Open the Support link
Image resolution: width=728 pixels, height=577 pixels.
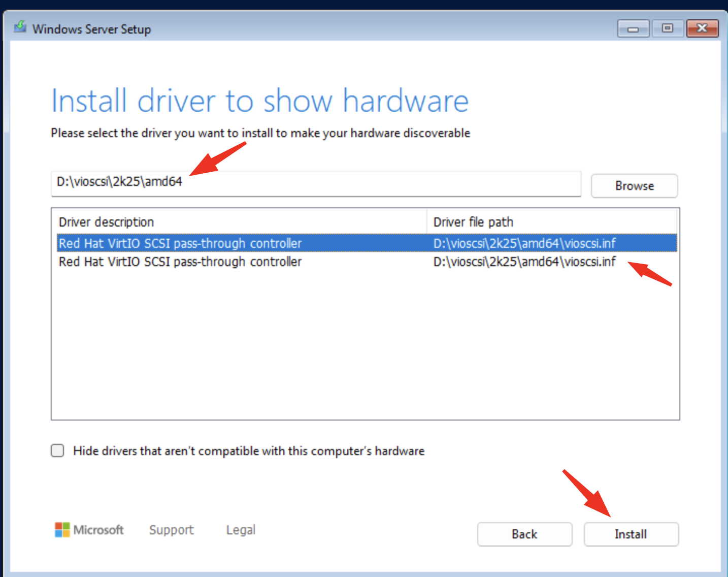tap(171, 530)
